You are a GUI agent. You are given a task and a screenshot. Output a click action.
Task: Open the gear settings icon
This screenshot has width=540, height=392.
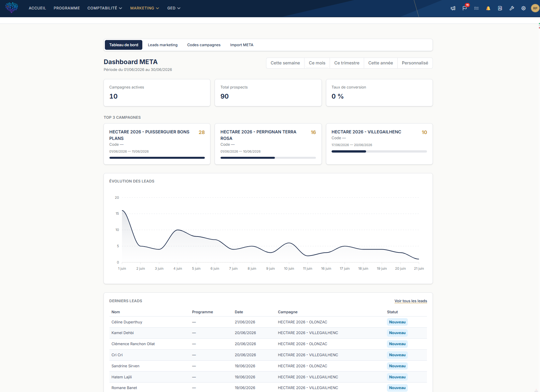pyautogui.click(x=523, y=8)
